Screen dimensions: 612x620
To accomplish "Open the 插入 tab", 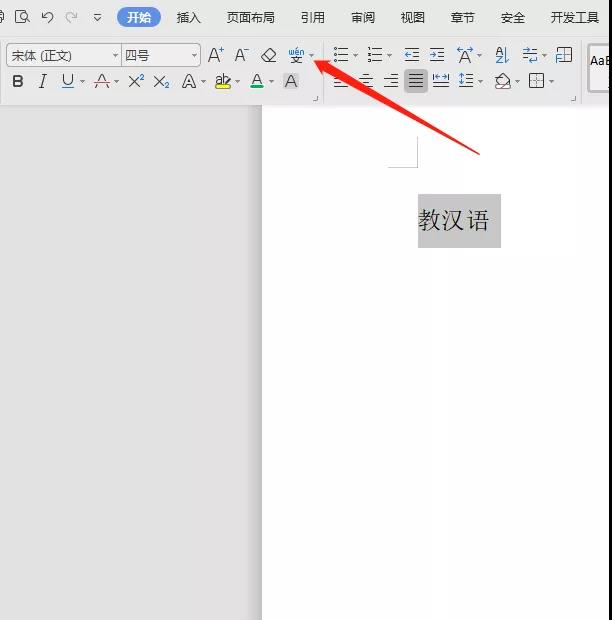I will pos(189,17).
